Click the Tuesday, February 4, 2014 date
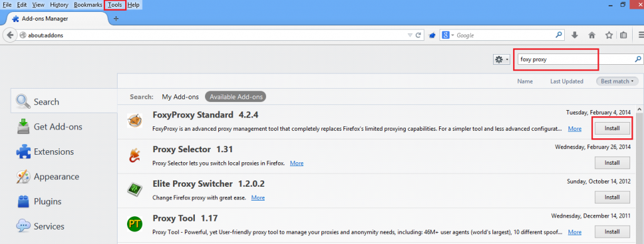 click(598, 112)
